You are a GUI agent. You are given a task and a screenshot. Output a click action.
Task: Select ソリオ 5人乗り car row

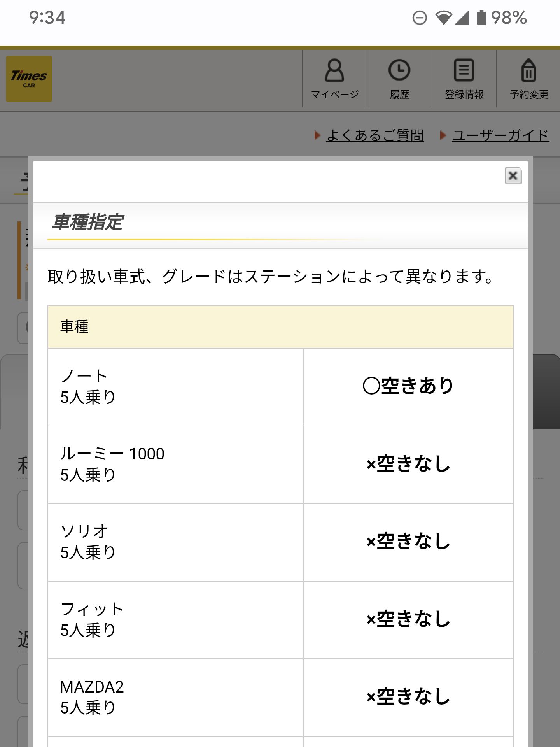pyautogui.click(x=175, y=542)
